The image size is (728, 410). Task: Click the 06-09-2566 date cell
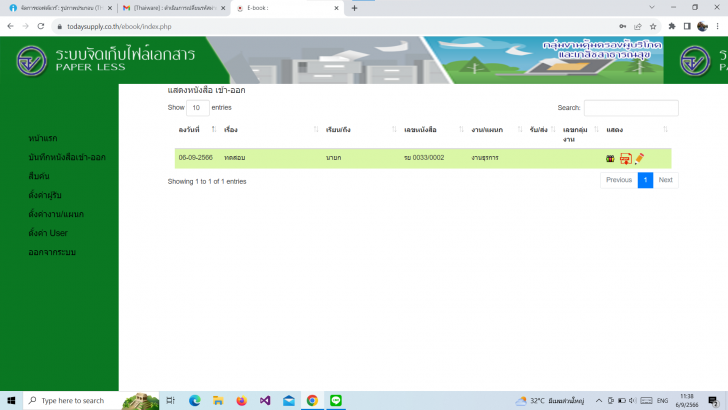[195, 158]
